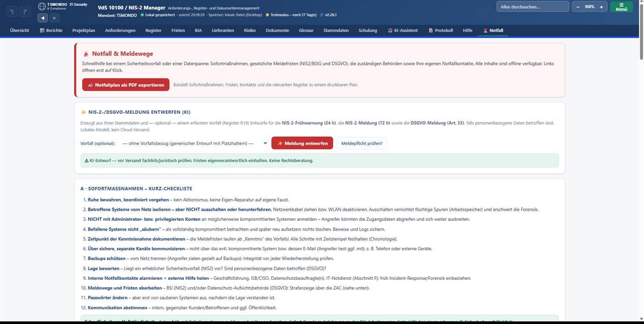644x324 pixels.
Task: Open the Übersicht tab
Action: 20,30
